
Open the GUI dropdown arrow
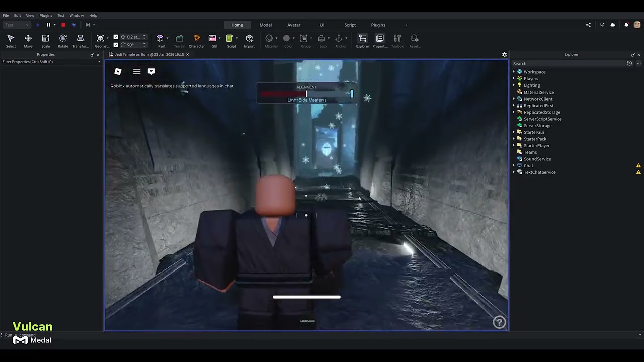[x=219, y=38]
